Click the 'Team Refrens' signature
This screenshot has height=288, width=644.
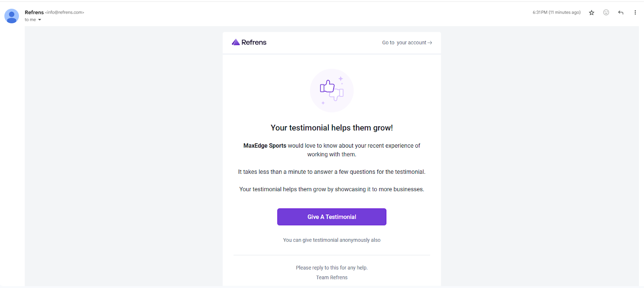[332, 278]
